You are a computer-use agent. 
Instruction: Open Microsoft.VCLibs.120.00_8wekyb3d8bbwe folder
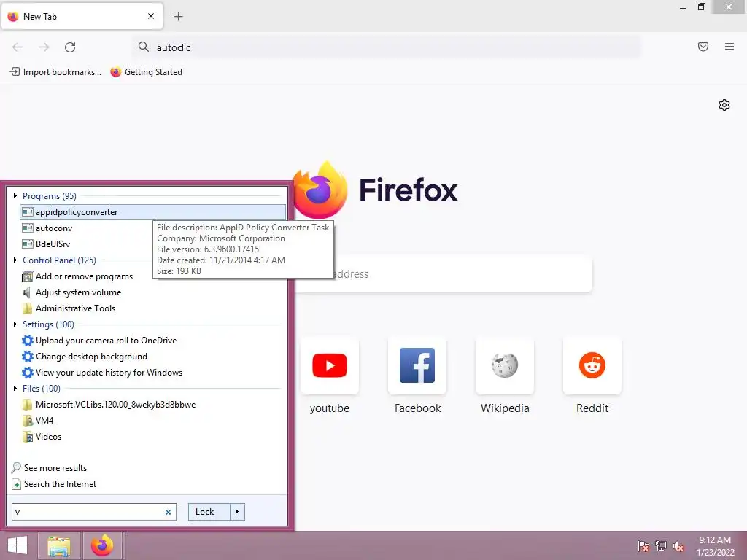pyautogui.click(x=109, y=405)
